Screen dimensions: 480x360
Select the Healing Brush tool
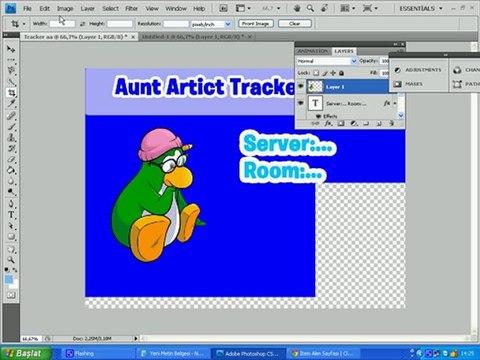tap(11, 116)
